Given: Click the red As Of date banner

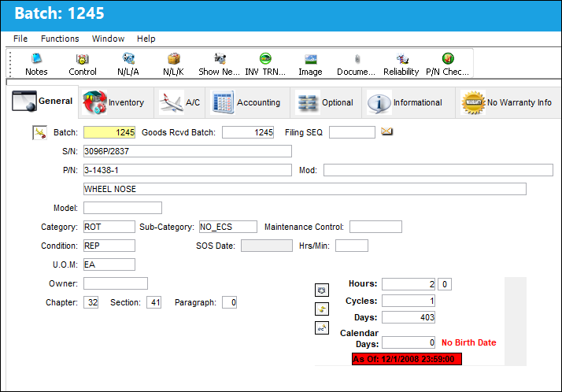Looking at the screenshot, I should pos(407,359).
